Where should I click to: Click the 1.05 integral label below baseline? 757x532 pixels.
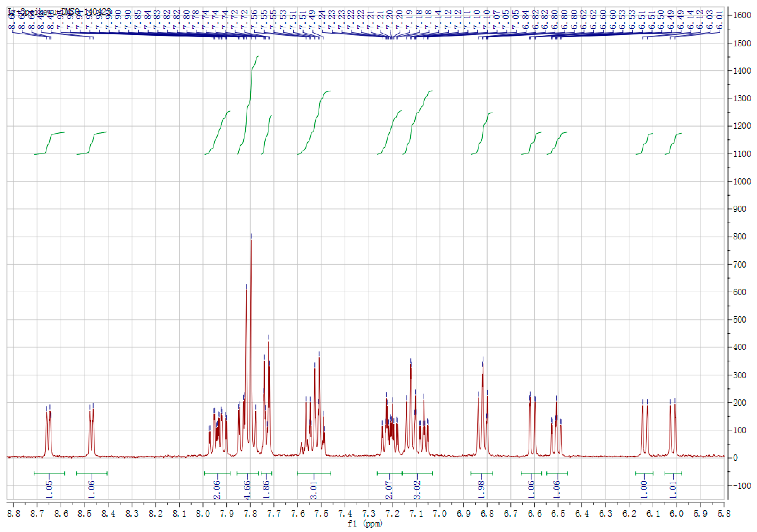click(x=49, y=489)
